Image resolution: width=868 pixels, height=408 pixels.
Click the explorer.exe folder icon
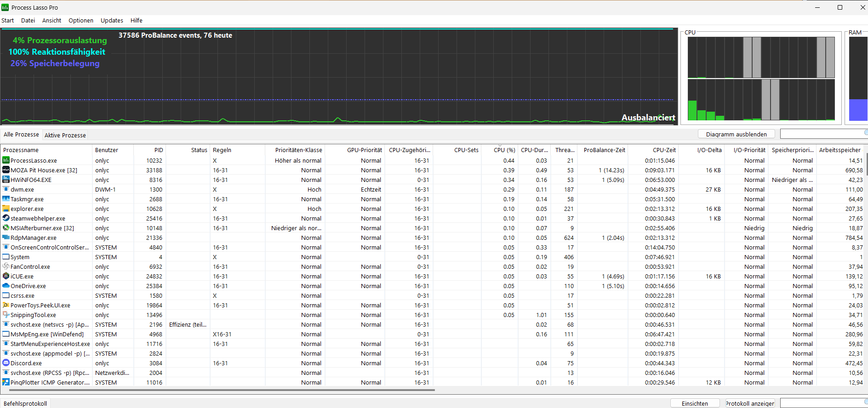coord(6,209)
